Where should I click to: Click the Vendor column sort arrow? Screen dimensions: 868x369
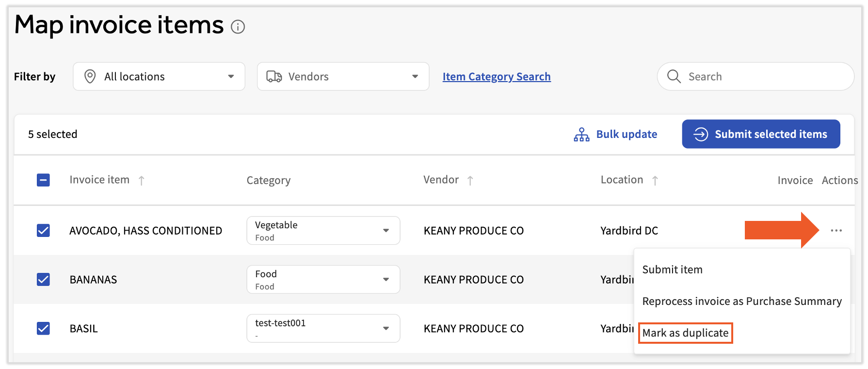(x=470, y=181)
